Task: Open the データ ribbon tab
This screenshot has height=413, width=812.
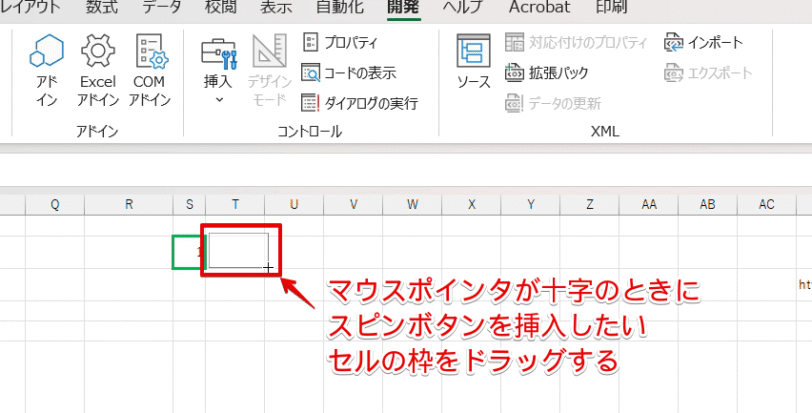Action: coord(161,8)
